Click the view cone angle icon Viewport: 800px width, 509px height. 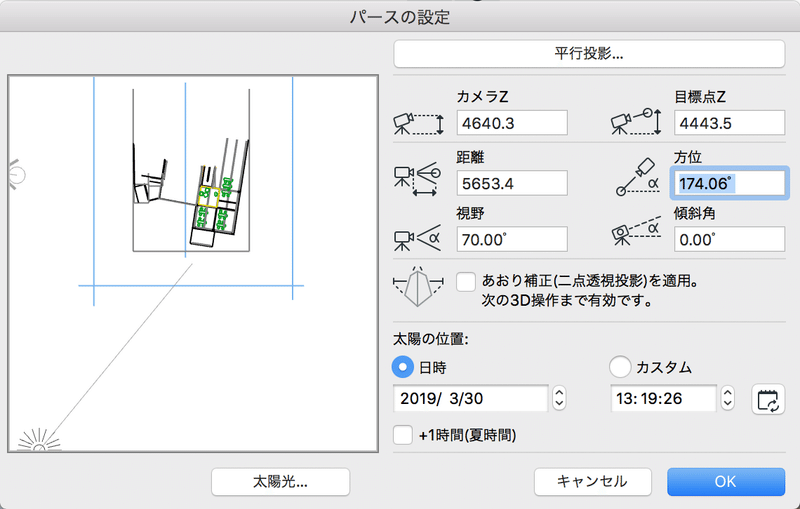click(x=418, y=238)
